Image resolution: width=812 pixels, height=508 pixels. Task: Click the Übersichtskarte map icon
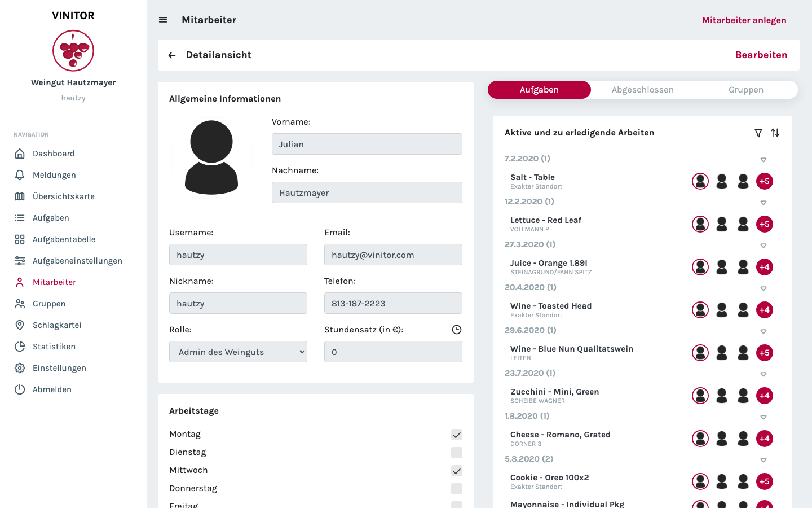pos(20,196)
